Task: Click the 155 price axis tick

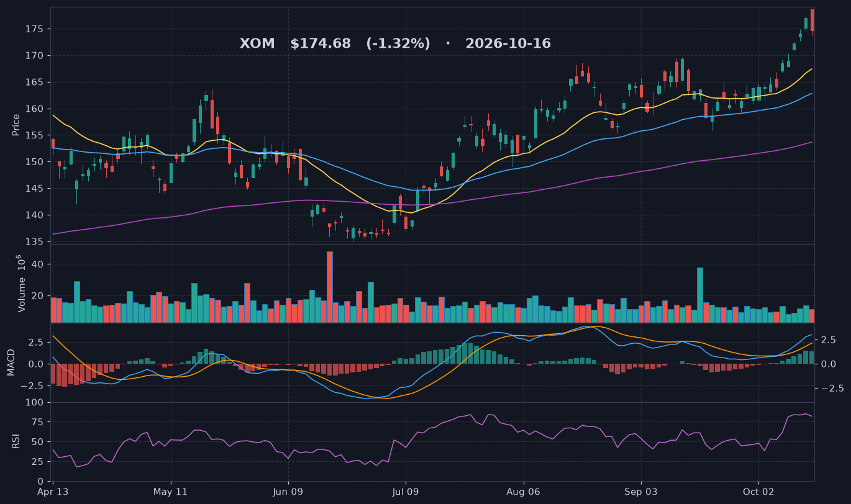Action: tap(34, 135)
